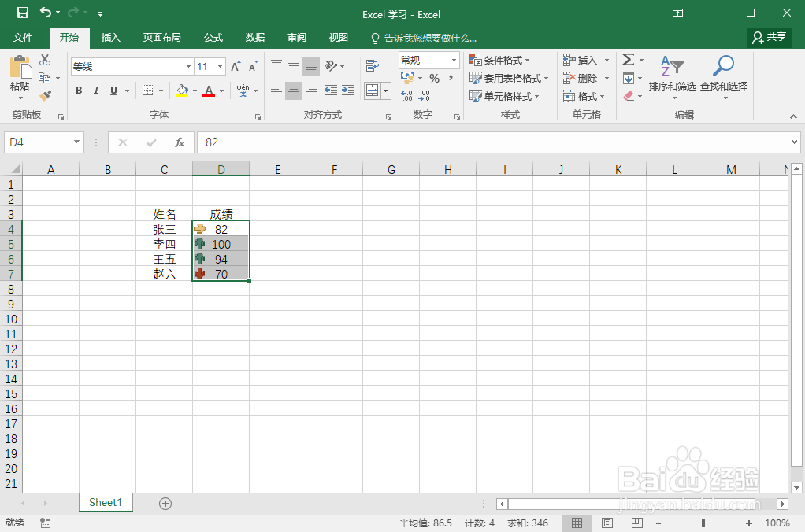The height and width of the screenshot is (532, 805).
Task: Click the 格式 cells button
Action: click(x=584, y=96)
